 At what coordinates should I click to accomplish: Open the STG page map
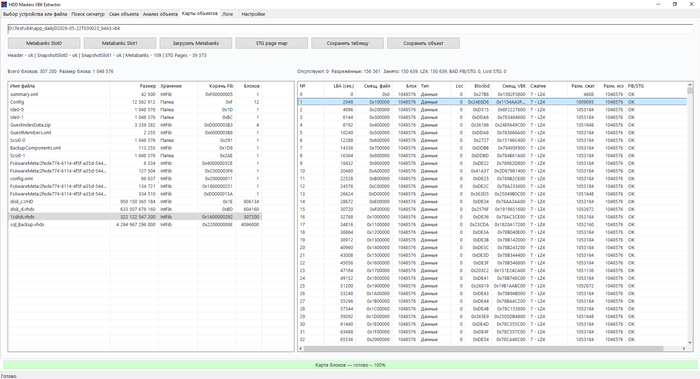tap(272, 43)
